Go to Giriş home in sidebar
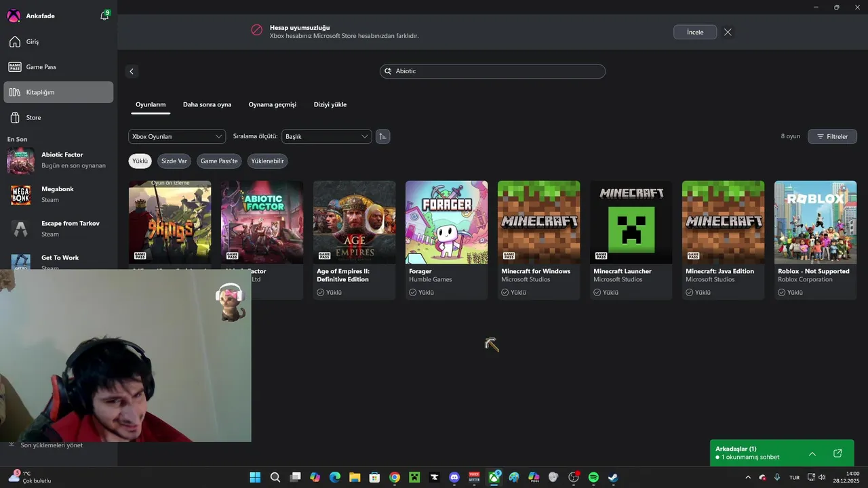 [x=58, y=41]
